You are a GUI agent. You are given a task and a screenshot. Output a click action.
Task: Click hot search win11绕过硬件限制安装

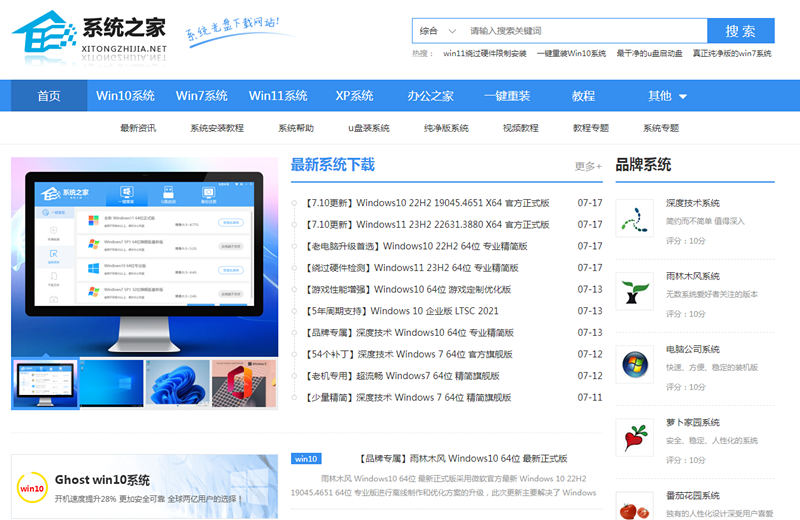[x=484, y=54]
